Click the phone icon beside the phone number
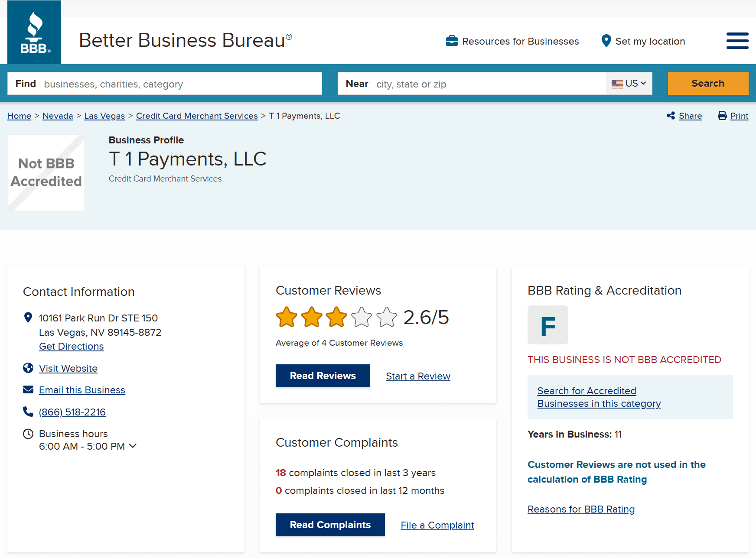Image resolution: width=756 pixels, height=558 pixels. tap(28, 412)
